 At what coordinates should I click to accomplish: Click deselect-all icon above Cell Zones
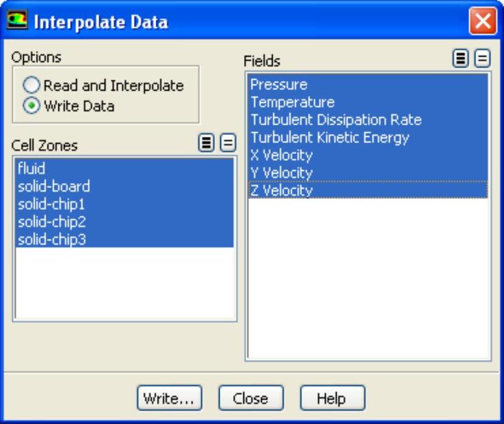pos(228,144)
